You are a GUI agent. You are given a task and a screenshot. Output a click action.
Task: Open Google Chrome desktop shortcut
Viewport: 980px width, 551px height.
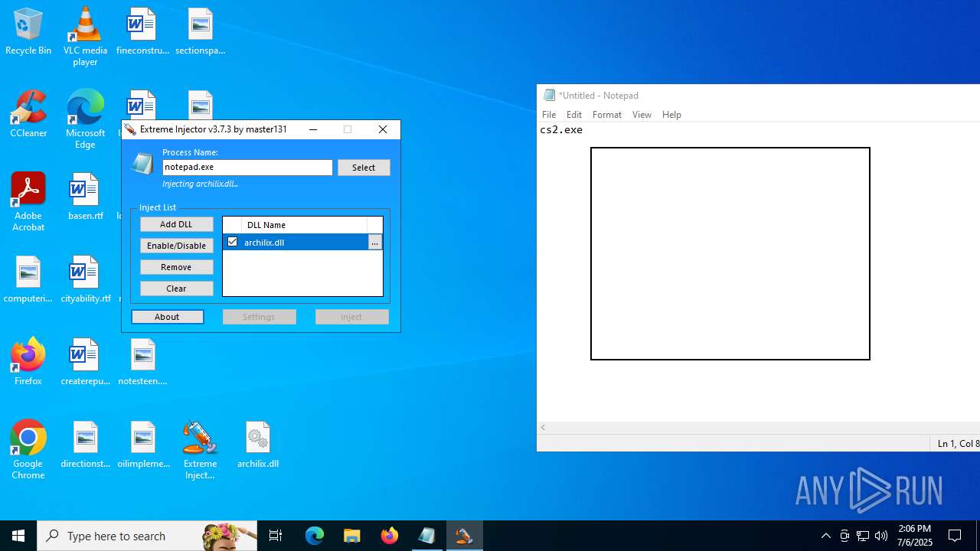28,450
